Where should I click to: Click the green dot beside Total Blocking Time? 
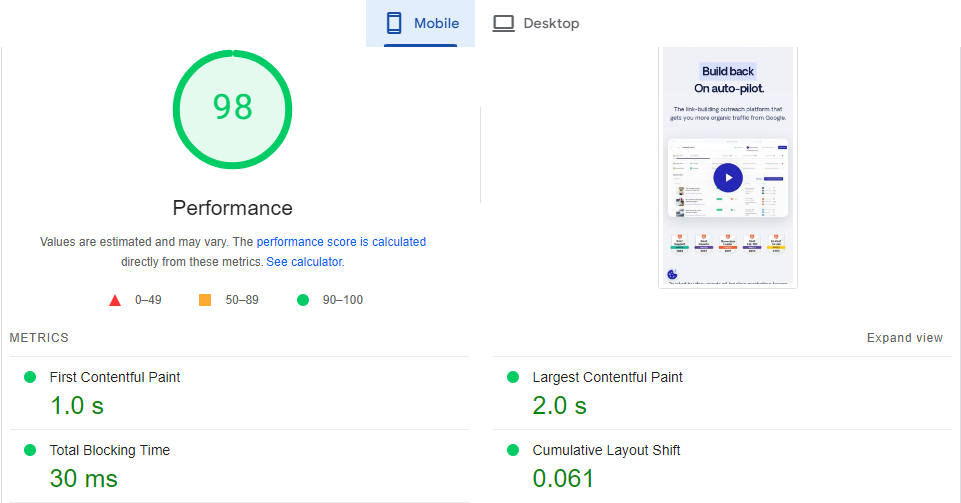(29, 450)
